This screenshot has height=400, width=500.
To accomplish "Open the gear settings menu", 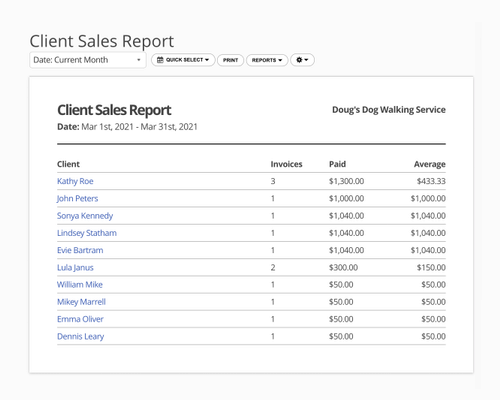I will tap(302, 60).
